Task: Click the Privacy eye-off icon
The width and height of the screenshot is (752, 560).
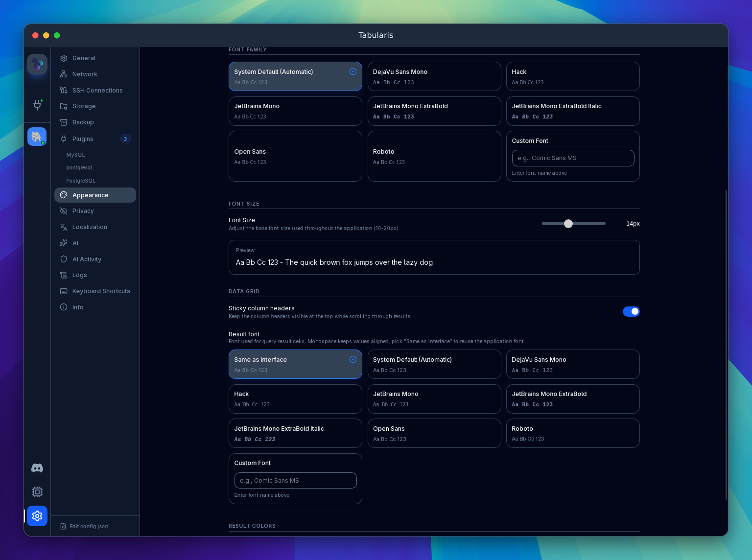Action: pyautogui.click(x=64, y=211)
